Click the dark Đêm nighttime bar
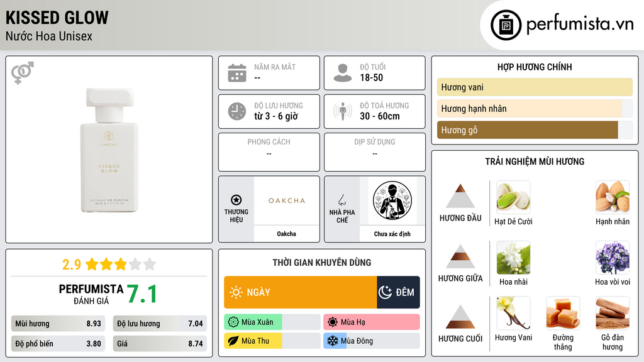The height and width of the screenshot is (362, 644). coord(398,292)
